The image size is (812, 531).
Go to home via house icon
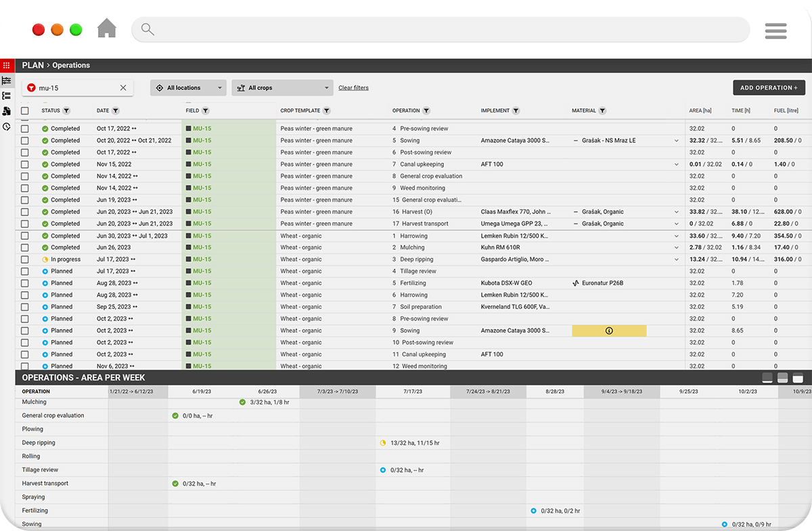[107, 28]
